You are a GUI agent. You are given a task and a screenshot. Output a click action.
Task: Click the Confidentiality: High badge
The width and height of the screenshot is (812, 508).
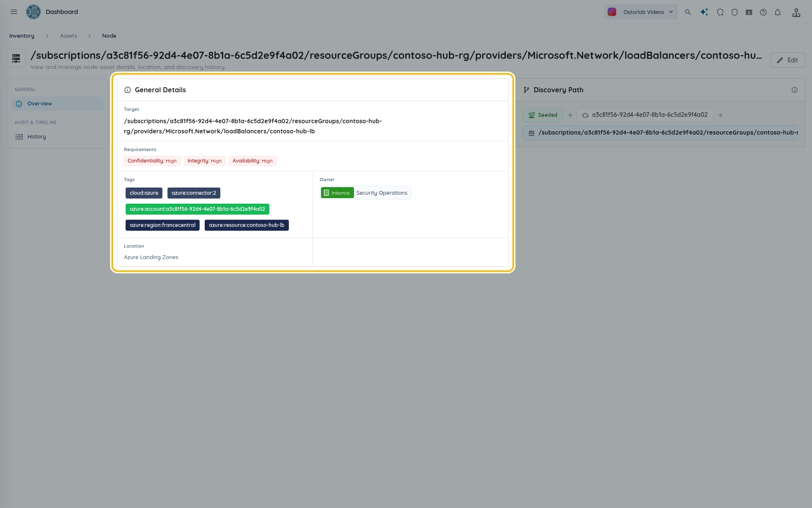point(152,161)
